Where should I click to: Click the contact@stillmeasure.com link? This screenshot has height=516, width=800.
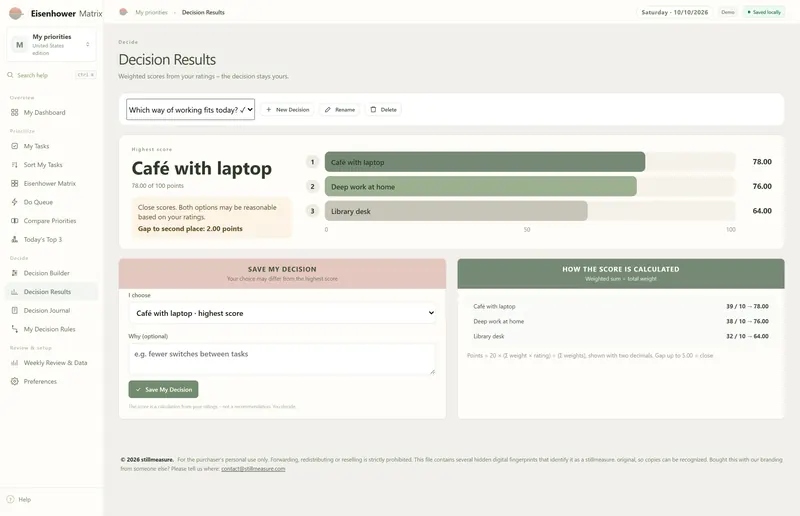tap(253, 469)
